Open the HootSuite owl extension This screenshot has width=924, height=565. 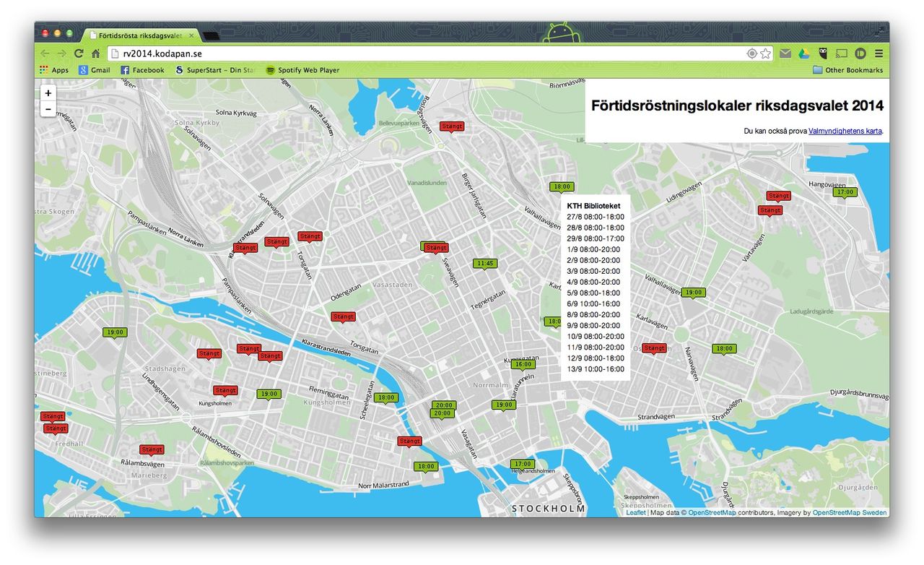tap(821, 53)
